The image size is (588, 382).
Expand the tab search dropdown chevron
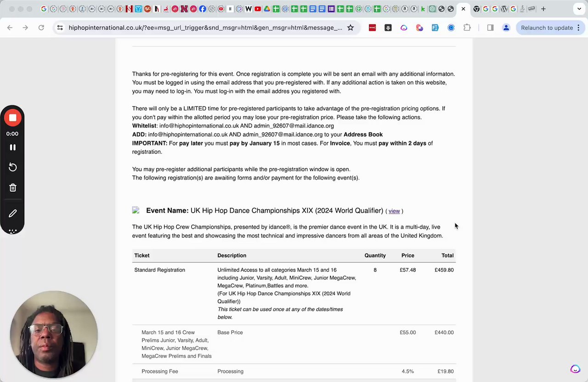579,9
